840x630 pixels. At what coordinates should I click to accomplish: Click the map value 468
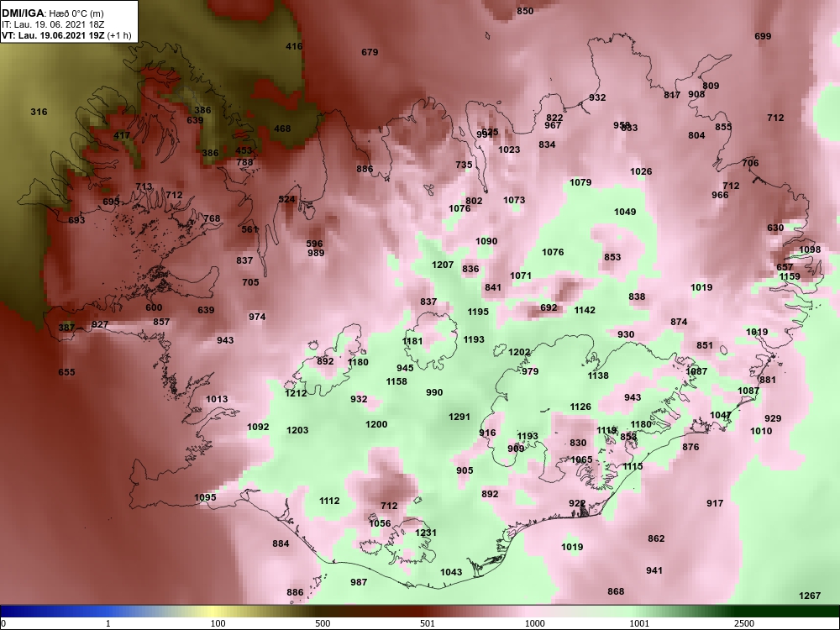(x=282, y=128)
